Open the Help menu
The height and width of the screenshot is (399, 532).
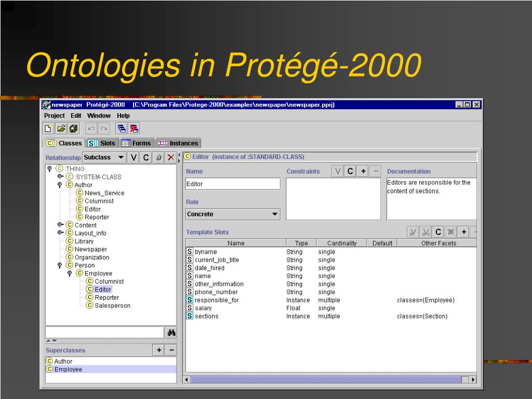(123, 116)
